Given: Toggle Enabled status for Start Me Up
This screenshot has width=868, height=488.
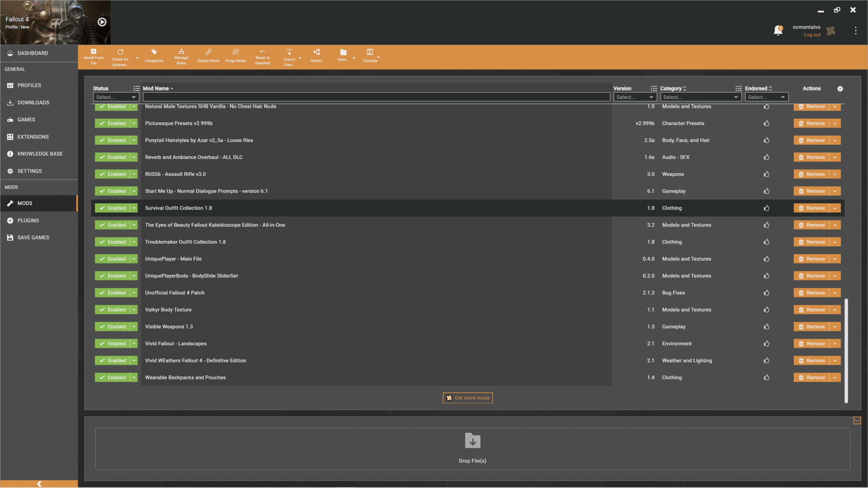Looking at the screenshot, I should click(x=113, y=191).
